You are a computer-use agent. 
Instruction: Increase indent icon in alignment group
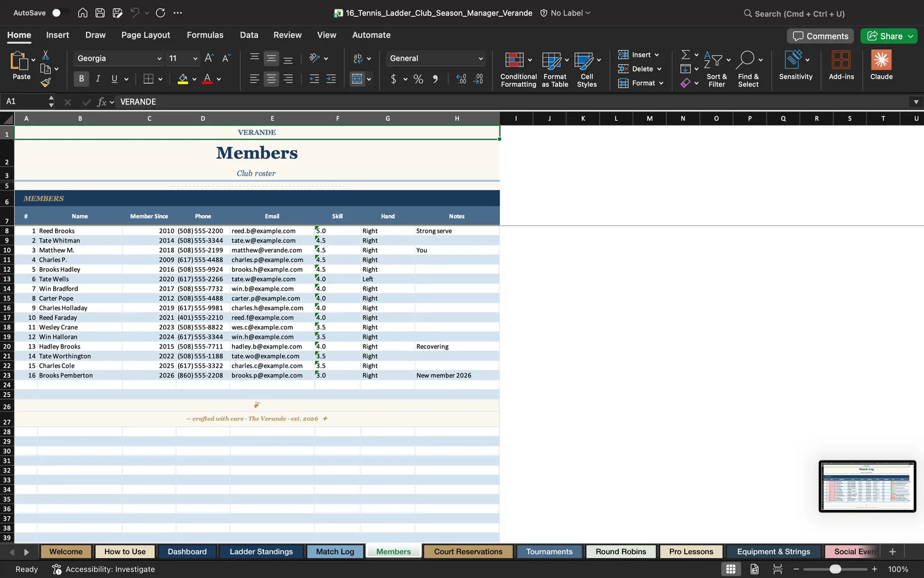[331, 79]
